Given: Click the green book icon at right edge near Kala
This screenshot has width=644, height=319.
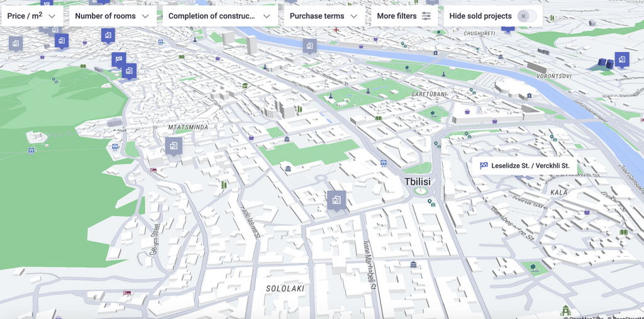Looking at the screenshot, I should pyautogui.click(x=624, y=232).
